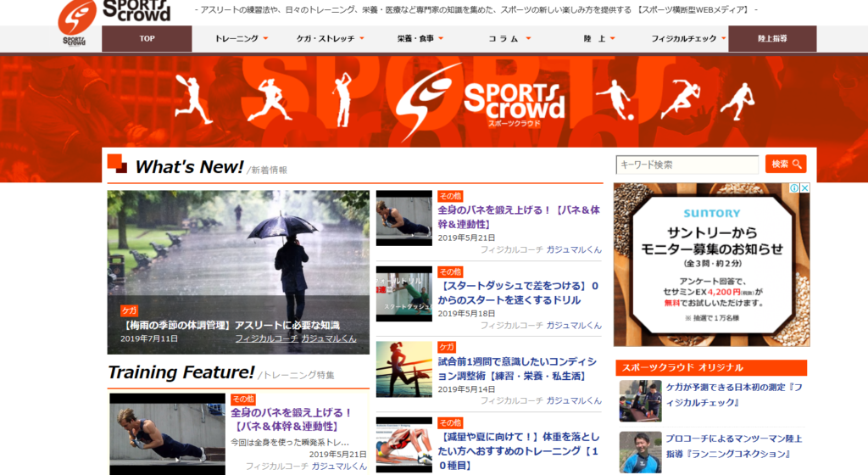Viewport: 868px width, 475px height.
Task: Open thumbnail of 全身のバネ article in news list
Action: 404,218
